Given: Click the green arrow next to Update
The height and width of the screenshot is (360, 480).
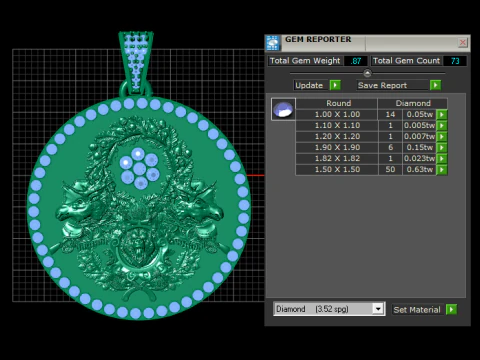Looking at the screenshot, I should pos(335,85).
